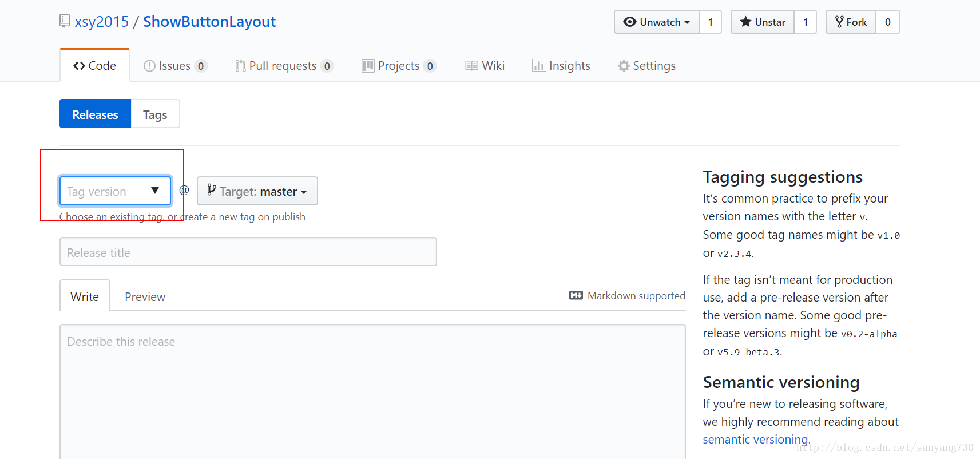Click the Tagging suggestions heading
980x459 pixels.
point(783,177)
